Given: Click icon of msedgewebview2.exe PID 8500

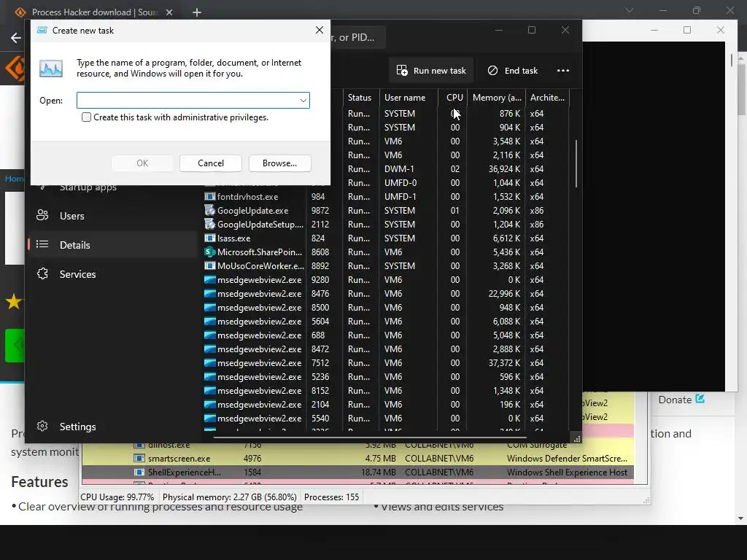Looking at the screenshot, I should pos(209,307).
